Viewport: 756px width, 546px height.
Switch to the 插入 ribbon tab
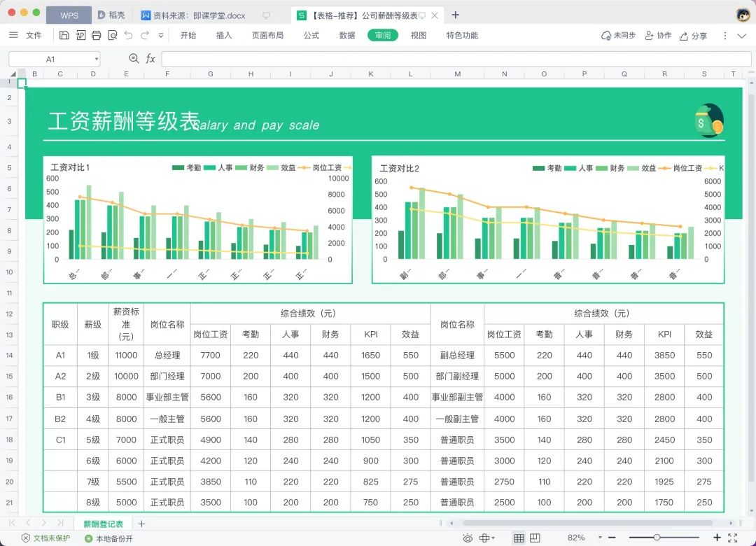point(224,35)
